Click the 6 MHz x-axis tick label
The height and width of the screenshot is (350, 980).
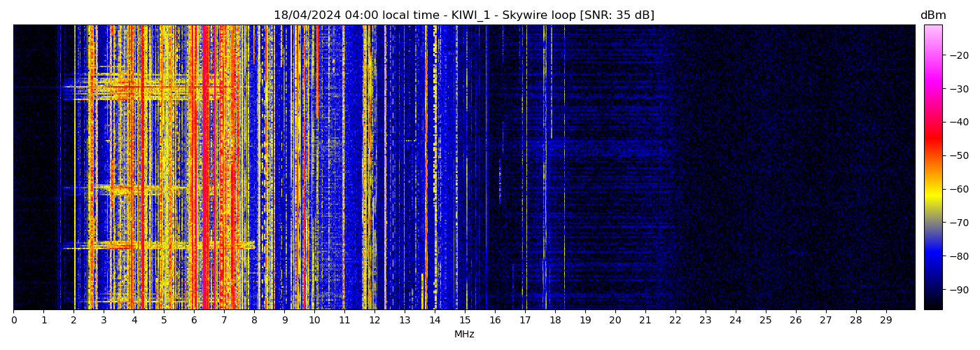pyautogui.click(x=194, y=321)
